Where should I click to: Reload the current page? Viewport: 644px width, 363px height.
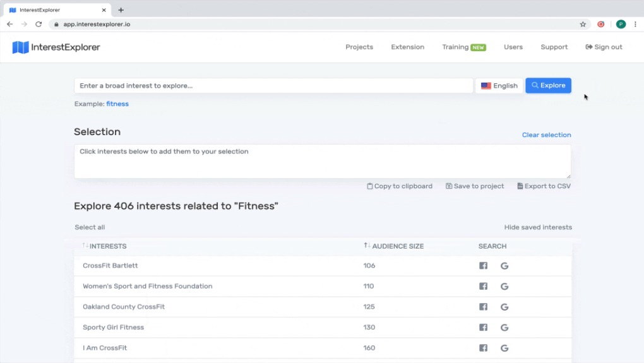click(39, 24)
